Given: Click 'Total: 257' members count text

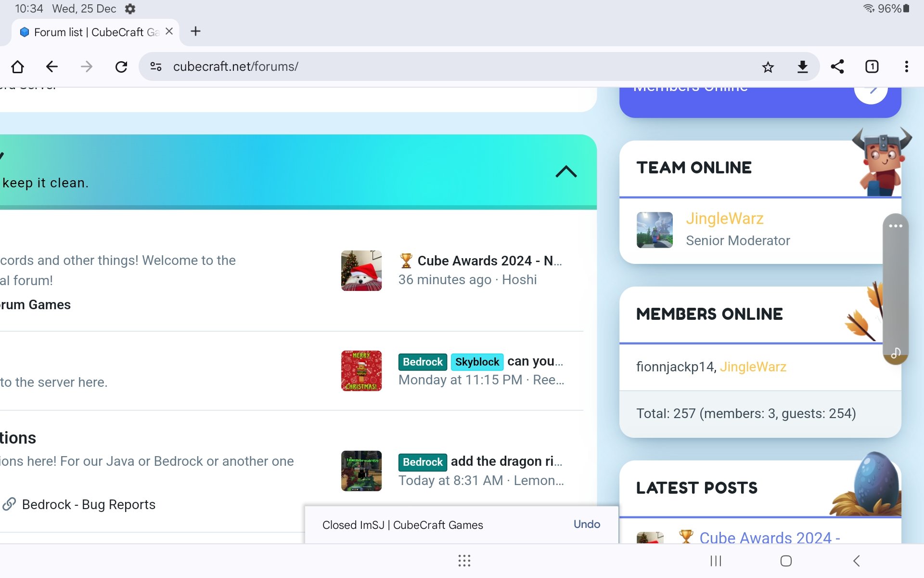Looking at the screenshot, I should coord(746,414).
